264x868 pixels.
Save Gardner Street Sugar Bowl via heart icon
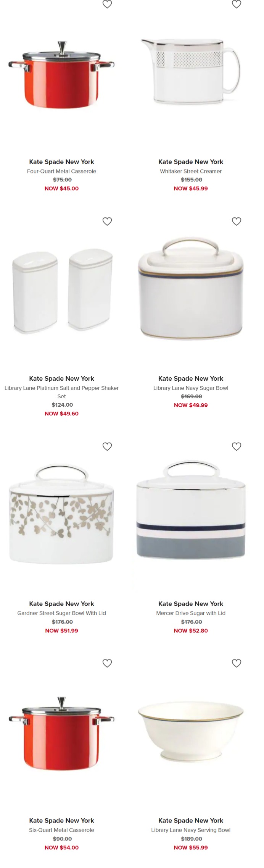tap(107, 446)
